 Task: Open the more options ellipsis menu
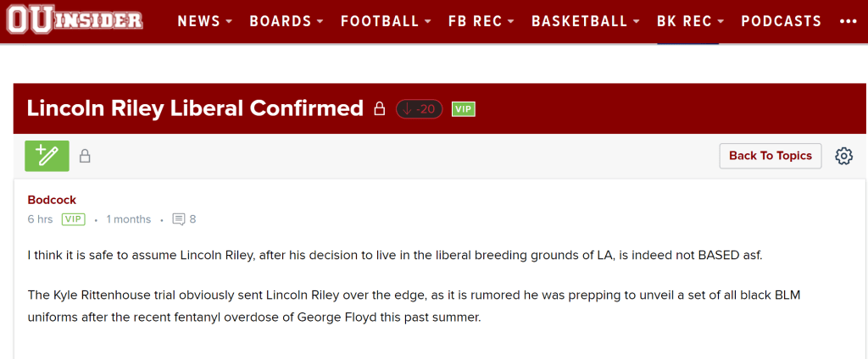click(848, 21)
